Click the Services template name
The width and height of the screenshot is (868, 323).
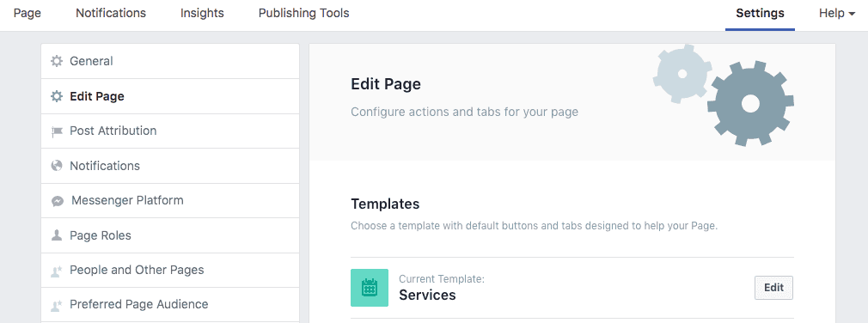[x=427, y=295]
